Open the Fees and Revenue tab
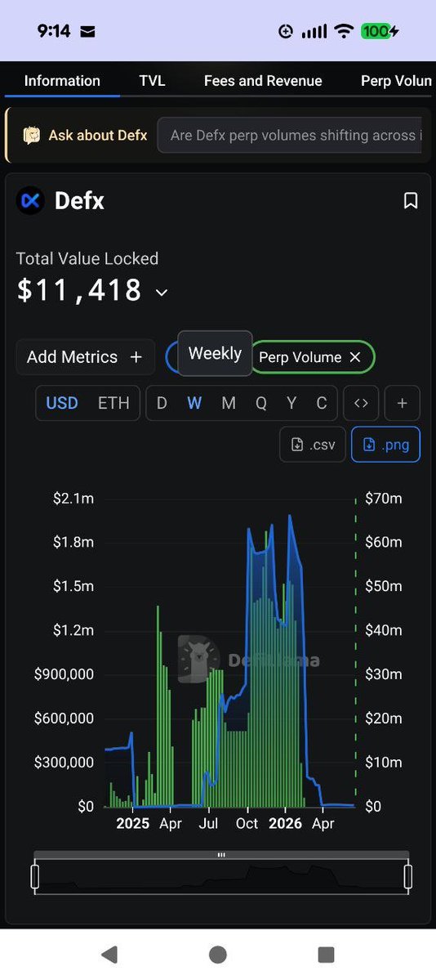The image size is (436, 980). pos(263,81)
